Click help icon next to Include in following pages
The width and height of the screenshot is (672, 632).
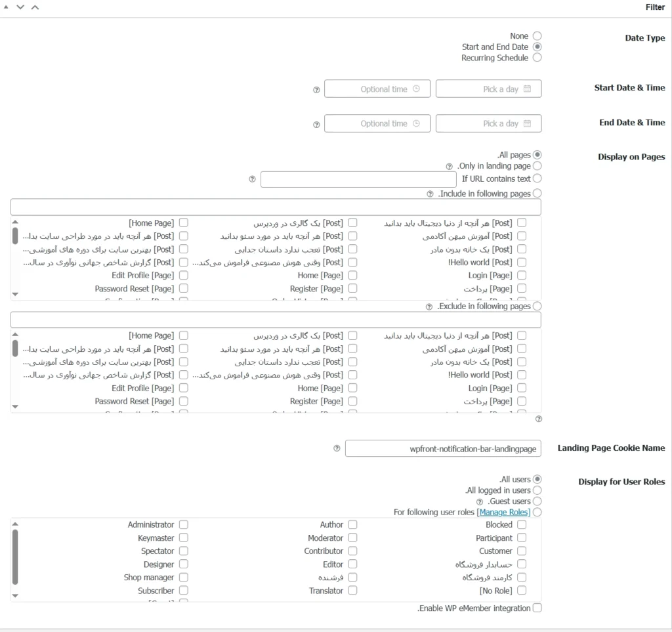430,194
